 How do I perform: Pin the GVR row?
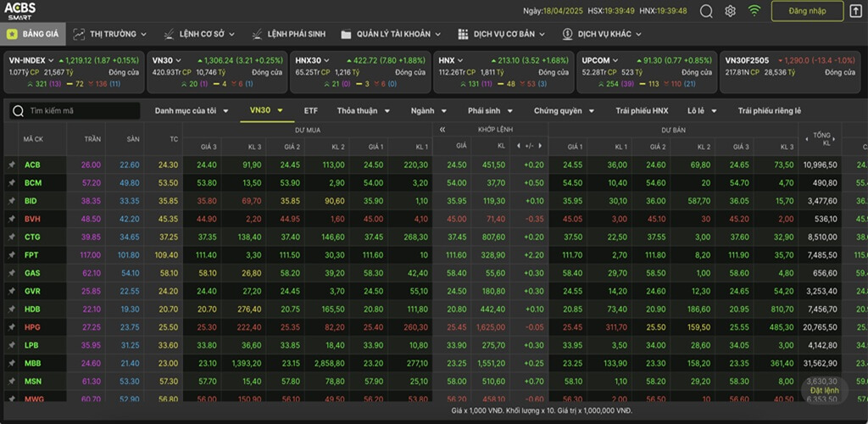point(11,291)
